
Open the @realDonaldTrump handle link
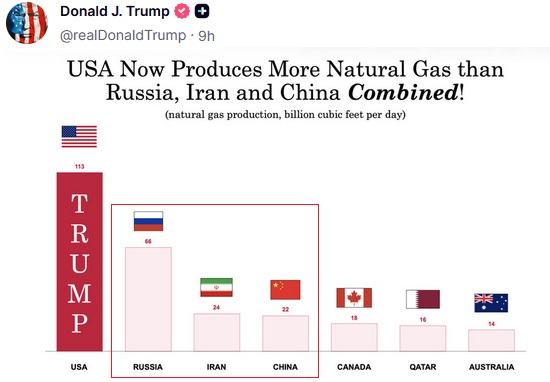(x=123, y=35)
